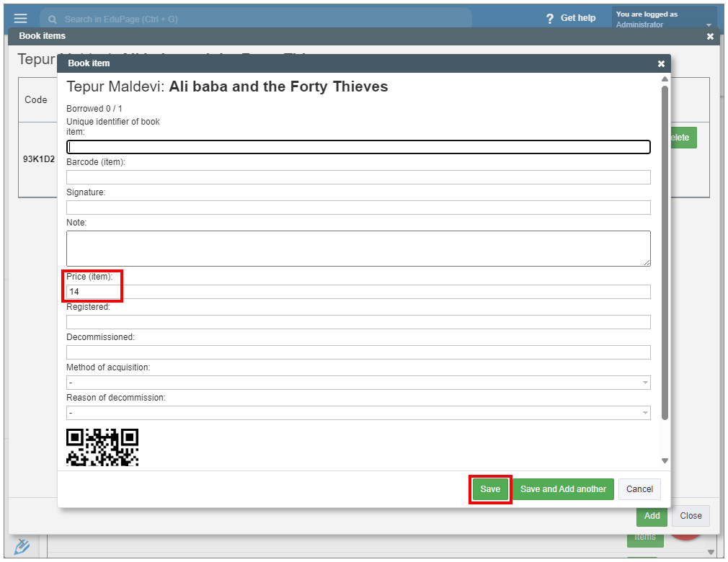
Task: Click the QR code image
Action: click(x=102, y=447)
